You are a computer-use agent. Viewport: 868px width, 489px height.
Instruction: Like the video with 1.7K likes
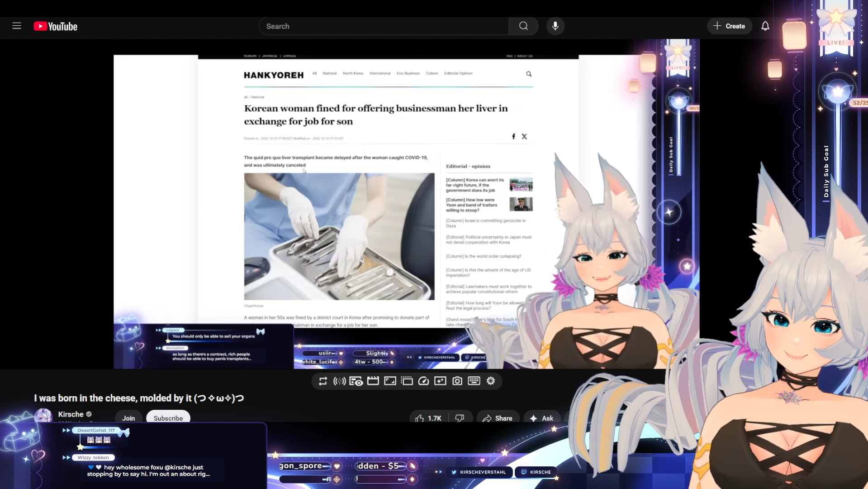(428, 418)
